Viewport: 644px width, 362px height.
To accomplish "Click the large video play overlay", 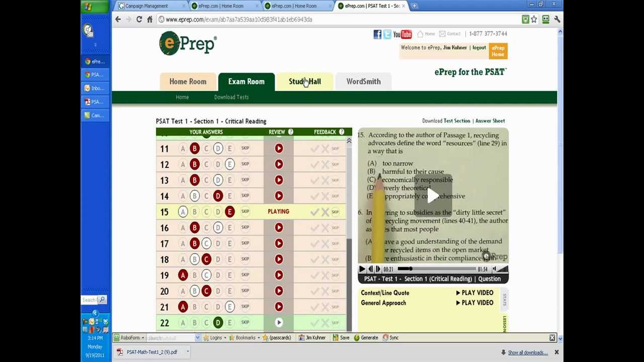I will [x=433, y=196].
